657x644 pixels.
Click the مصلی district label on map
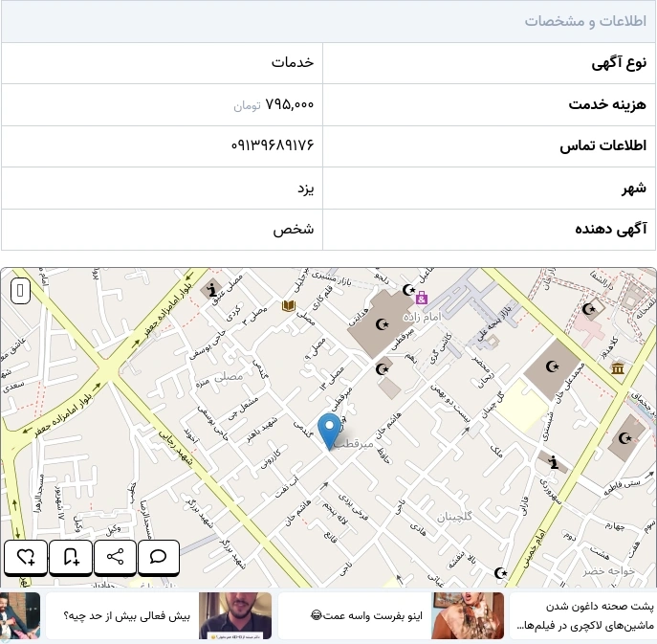click(x=229, y=376)
